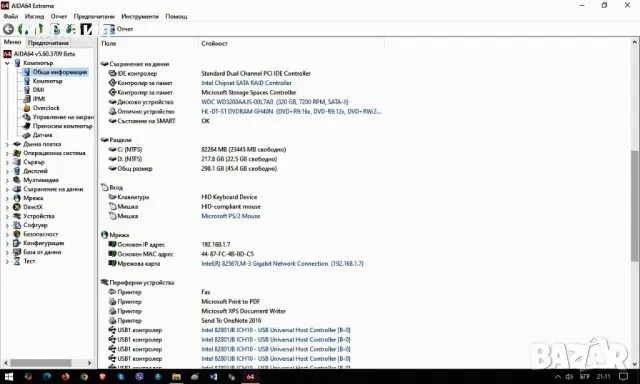Open HL-DT-ST DVDRAM GH40N link
Viewport: 640px width, 384px height.
click(x=291, y=111)
